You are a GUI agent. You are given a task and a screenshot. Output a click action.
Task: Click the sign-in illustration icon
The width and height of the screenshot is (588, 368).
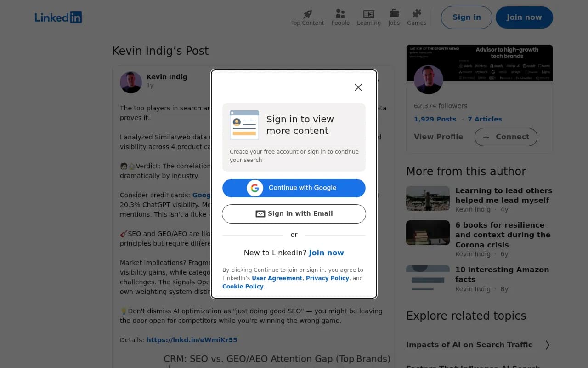pyautogui.click(x=244, y=125)
